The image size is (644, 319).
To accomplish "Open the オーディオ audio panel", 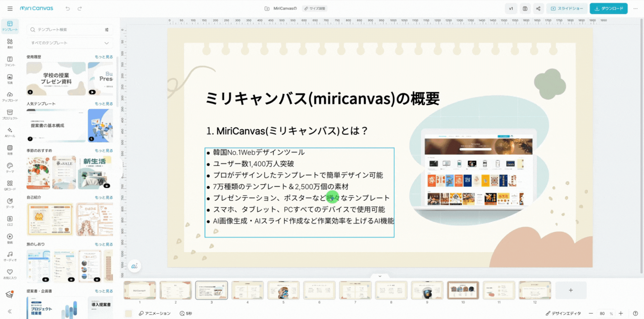I will coord(10,257).
